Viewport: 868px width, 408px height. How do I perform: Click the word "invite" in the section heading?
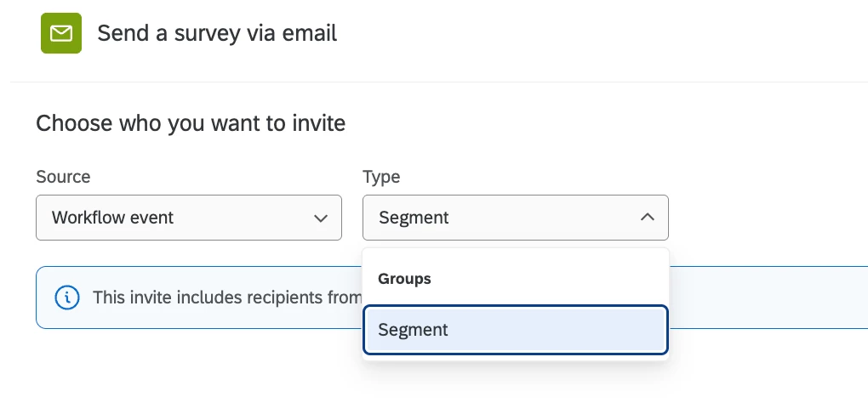(x=317, y=123)
